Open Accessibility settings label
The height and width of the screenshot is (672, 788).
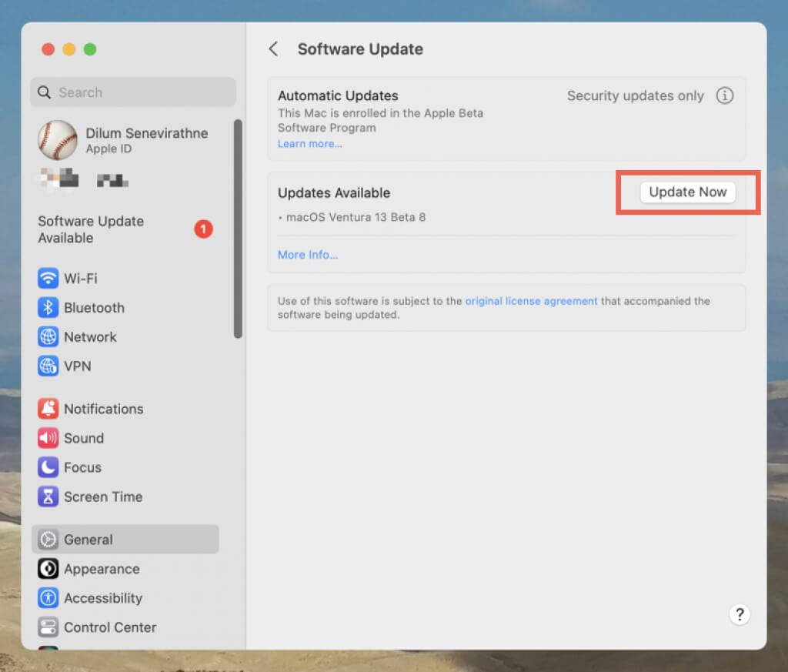[x=103, y=598]
